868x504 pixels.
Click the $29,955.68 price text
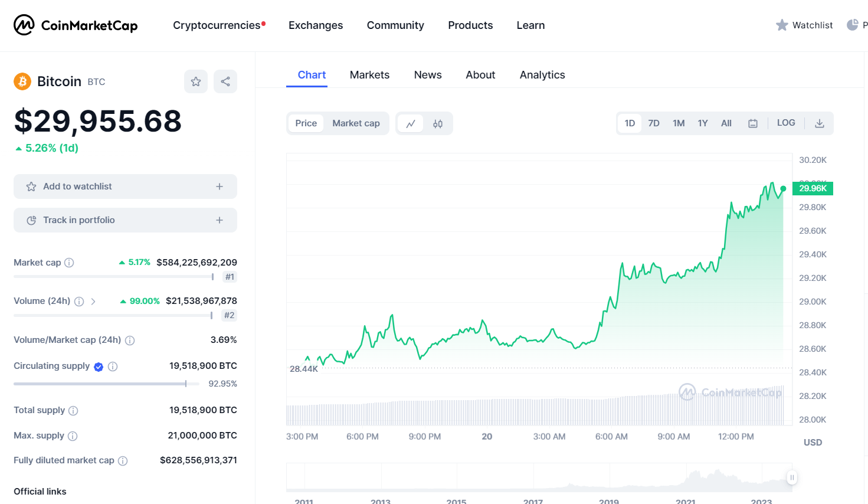tap(98, 121)
